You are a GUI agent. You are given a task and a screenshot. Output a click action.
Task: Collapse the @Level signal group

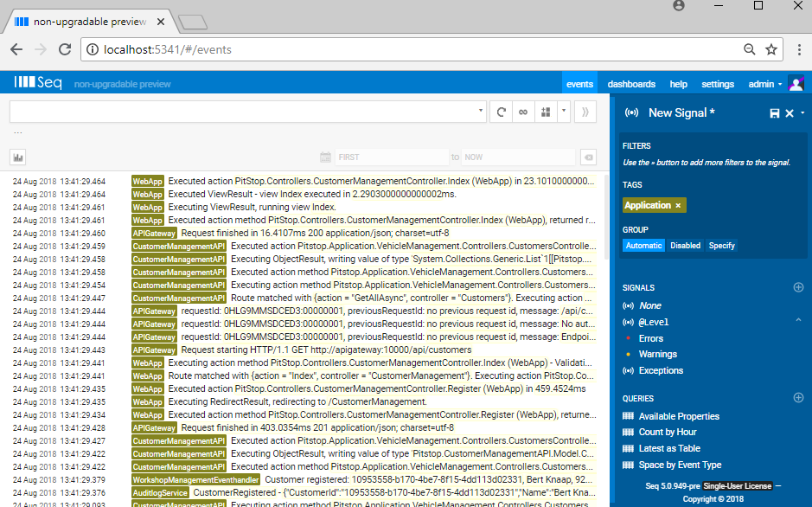[798, 321]
